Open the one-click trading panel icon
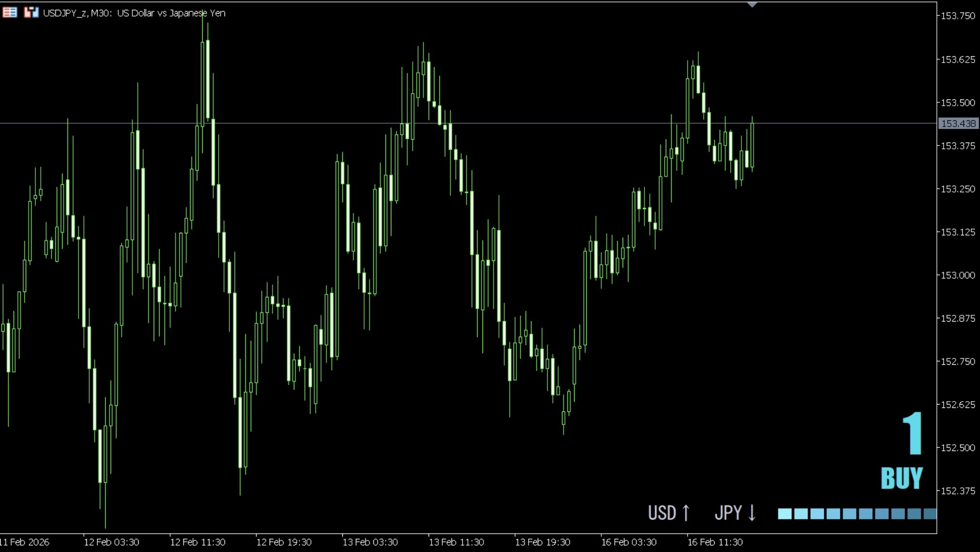 [31, 13]
